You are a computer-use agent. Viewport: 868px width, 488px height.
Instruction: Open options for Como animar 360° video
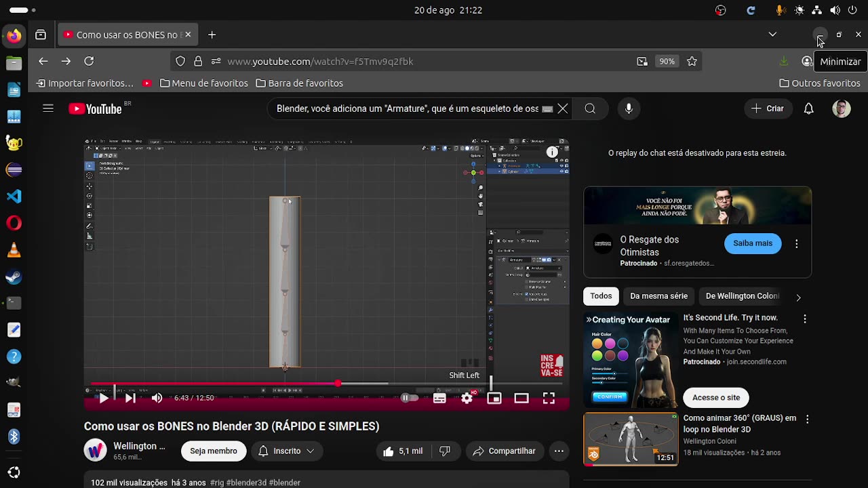pyautogui.click(x=807, y=420)
